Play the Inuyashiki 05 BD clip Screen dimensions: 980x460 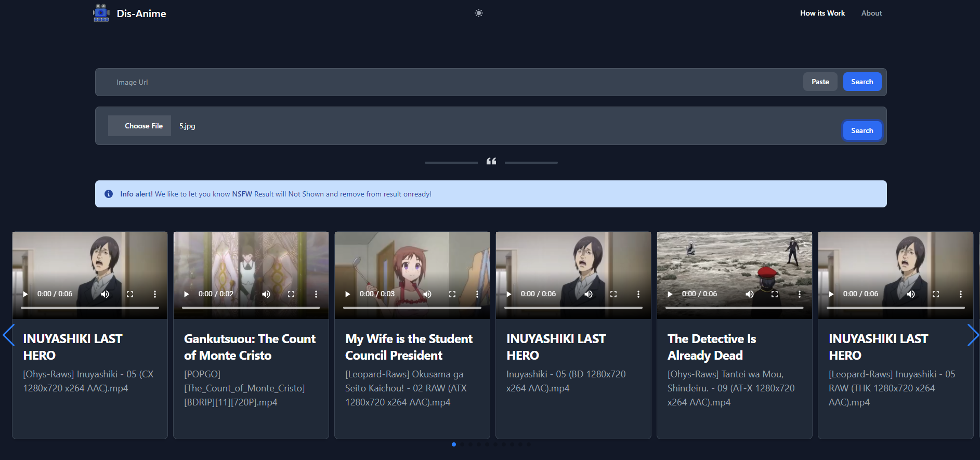(x=508, y=294)
